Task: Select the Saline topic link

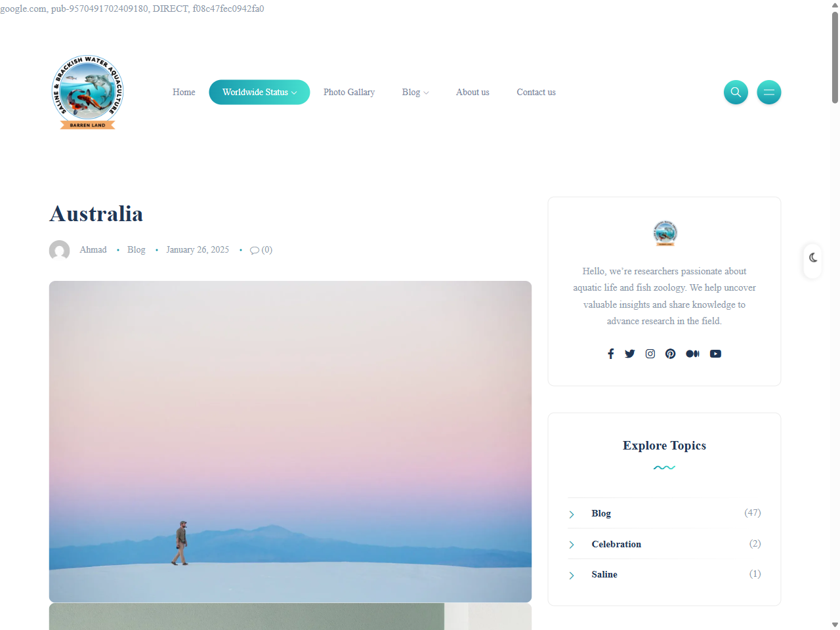Action: [x=604, y=574]
